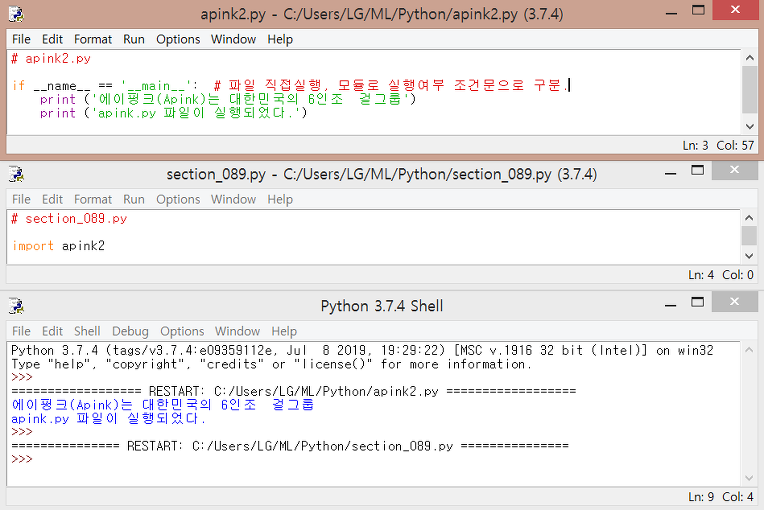Click scroll-up arrow in apink2.py editor
This screenshot has height=510, width=764.
(x=749, y=57)
